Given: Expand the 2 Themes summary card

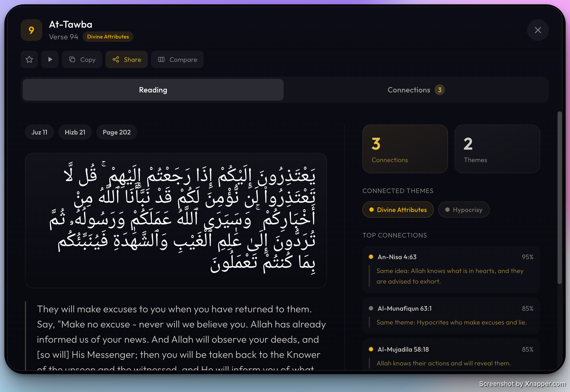Looking at the screenshot, I should 497,149.
